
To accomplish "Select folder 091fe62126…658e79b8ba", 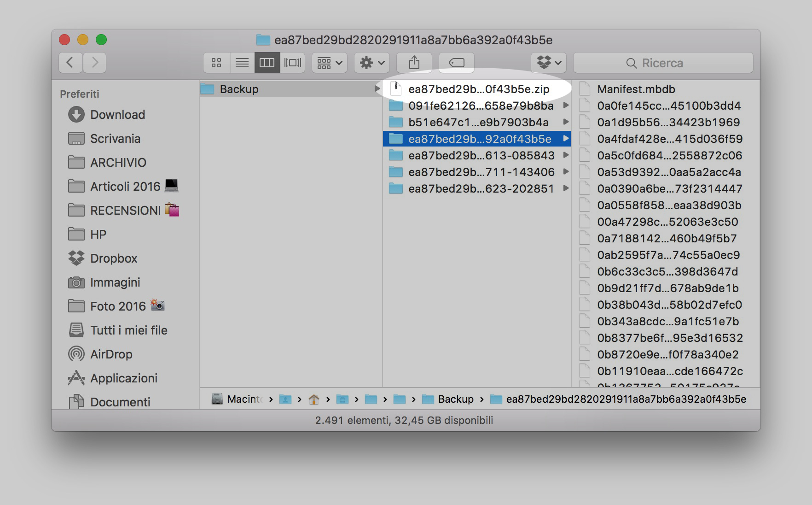I will (x=477, y=106).
